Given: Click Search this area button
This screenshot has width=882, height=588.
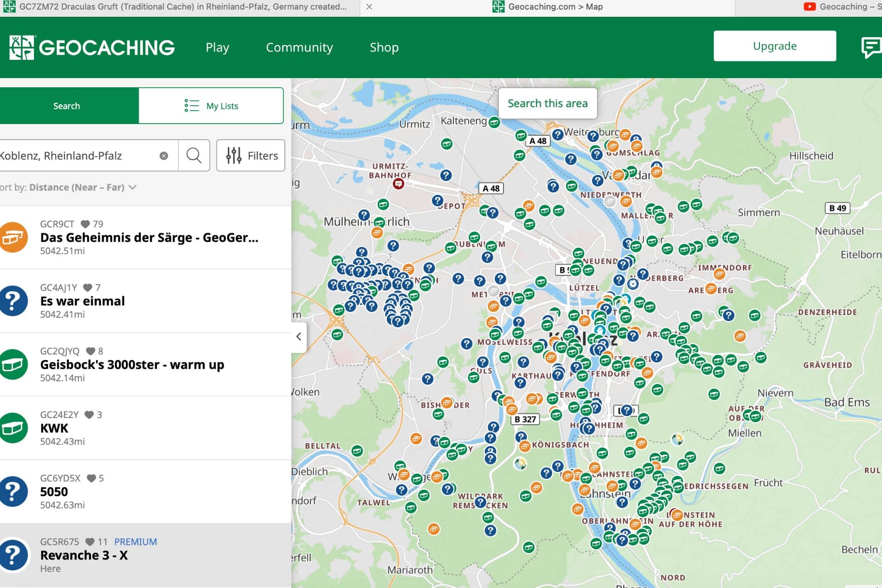Looking at the screenshot, I should (548, 103).
